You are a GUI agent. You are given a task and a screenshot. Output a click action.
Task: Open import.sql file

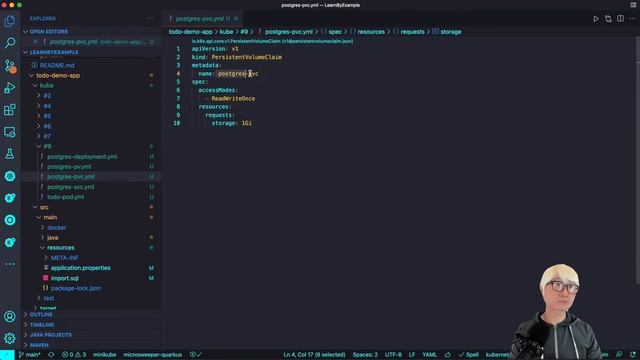(64, 278)
